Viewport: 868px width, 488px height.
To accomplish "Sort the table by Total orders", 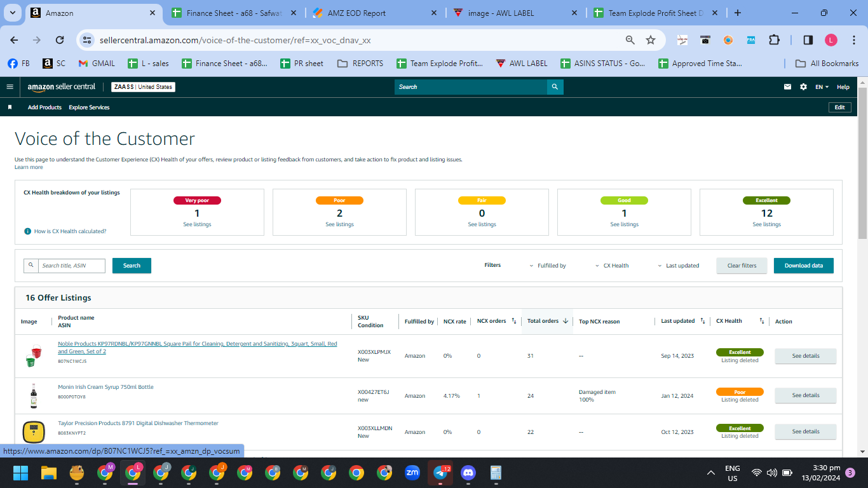I will click(548, 321).
